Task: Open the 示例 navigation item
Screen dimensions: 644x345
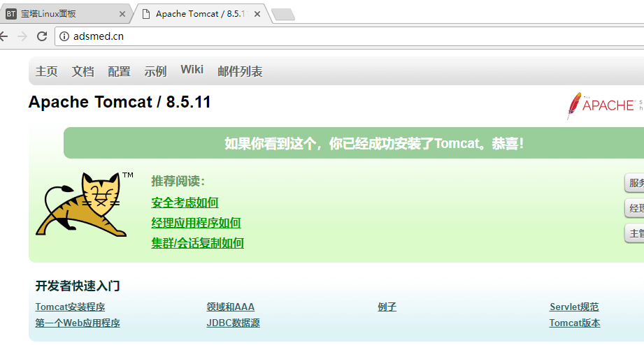Action: click(x=155, y=71)
